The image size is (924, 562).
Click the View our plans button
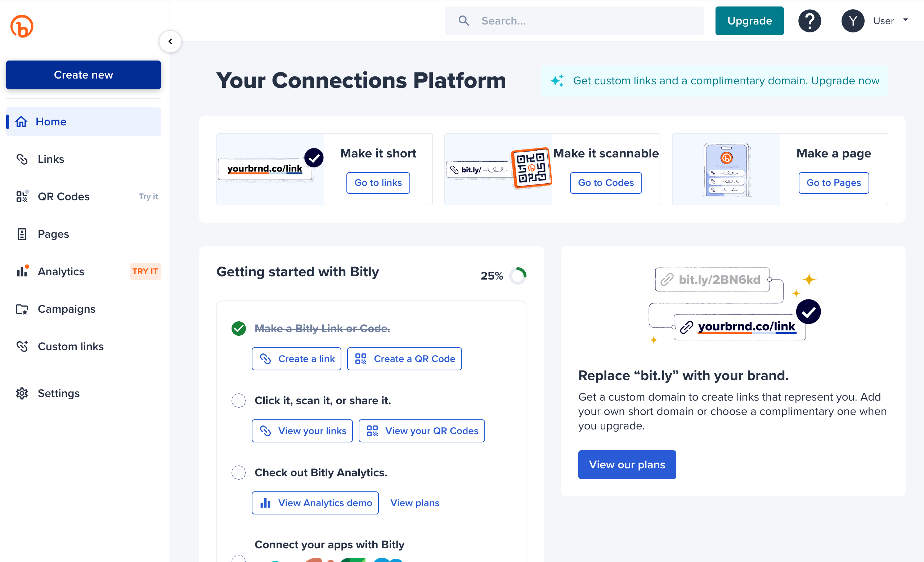627,465
